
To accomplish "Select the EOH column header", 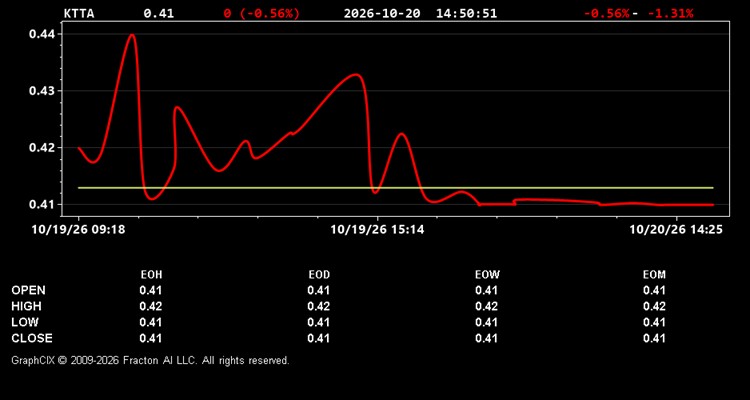I will tap(151, 275).
